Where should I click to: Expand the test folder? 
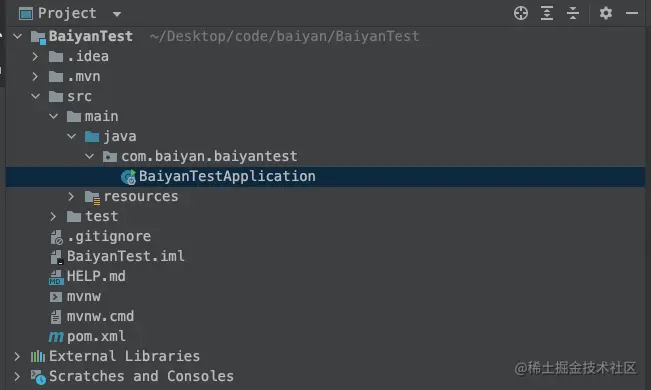tap(53, 216)
